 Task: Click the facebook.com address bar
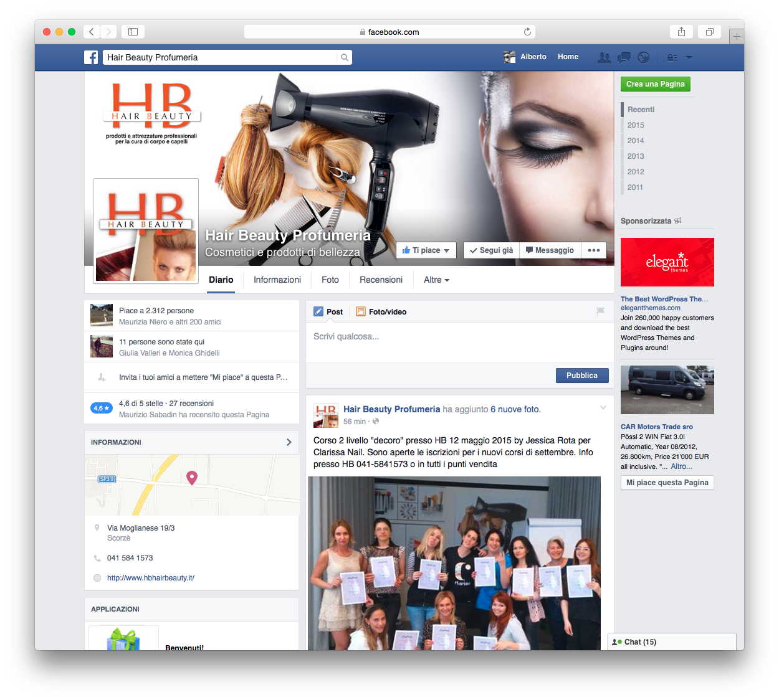[x=389, y=32]
